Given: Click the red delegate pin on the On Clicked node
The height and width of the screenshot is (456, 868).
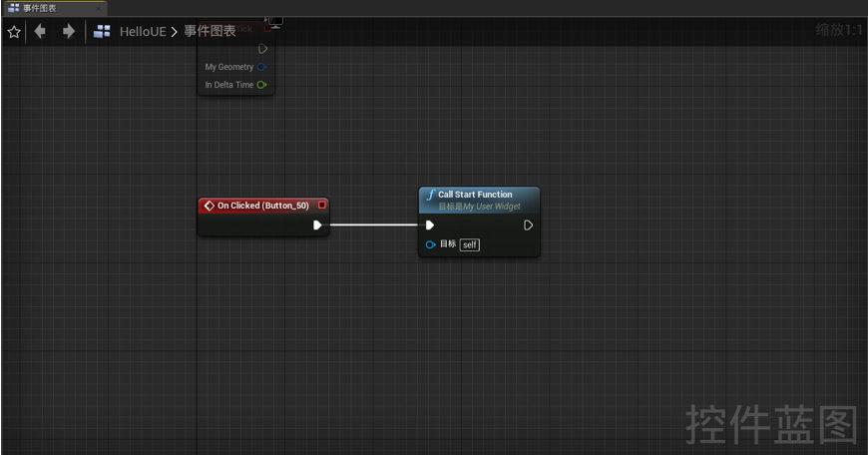Looking at the screenshot, I should point(321,205).
